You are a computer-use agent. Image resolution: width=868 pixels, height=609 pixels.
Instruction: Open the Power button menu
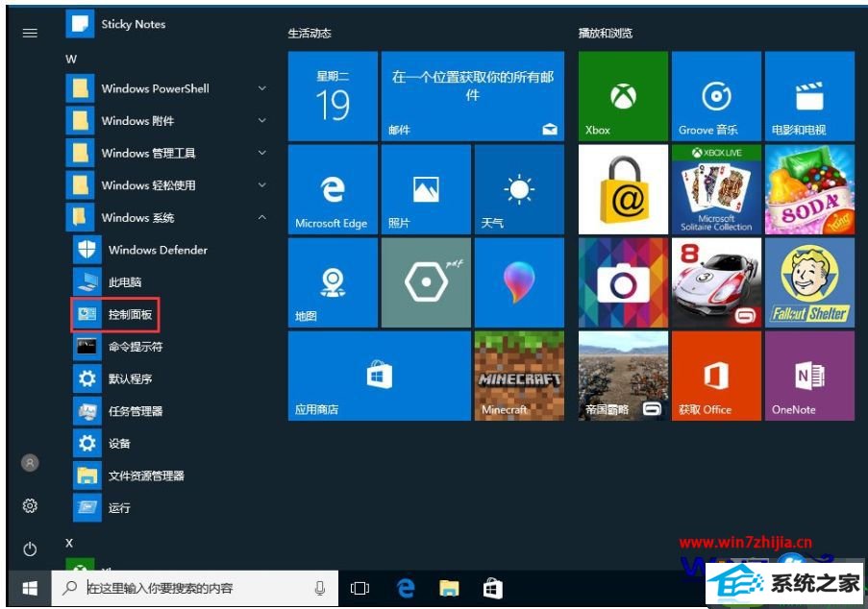click(30, 549)
